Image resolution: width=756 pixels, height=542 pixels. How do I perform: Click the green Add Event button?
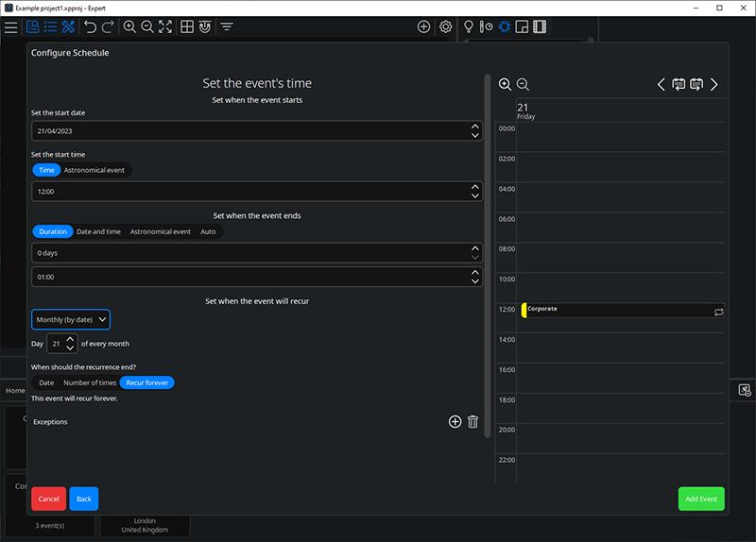pyautogui.click(x=701, y=499)
